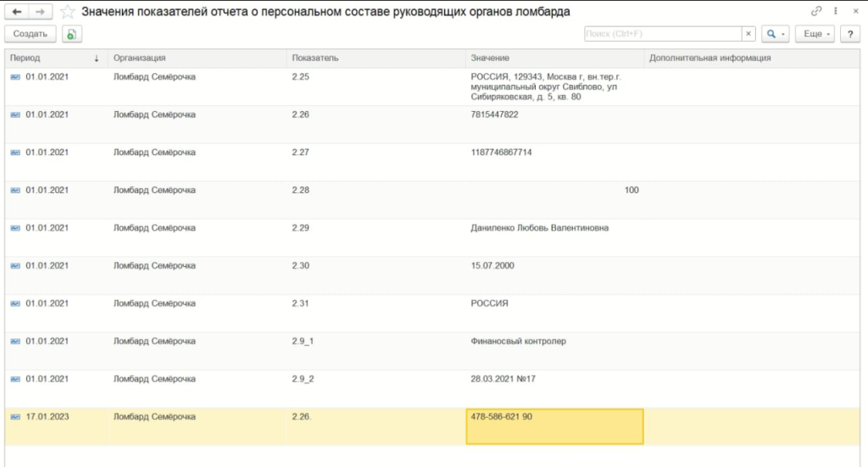Click the forward navigation arrow

tap(40, 12)
